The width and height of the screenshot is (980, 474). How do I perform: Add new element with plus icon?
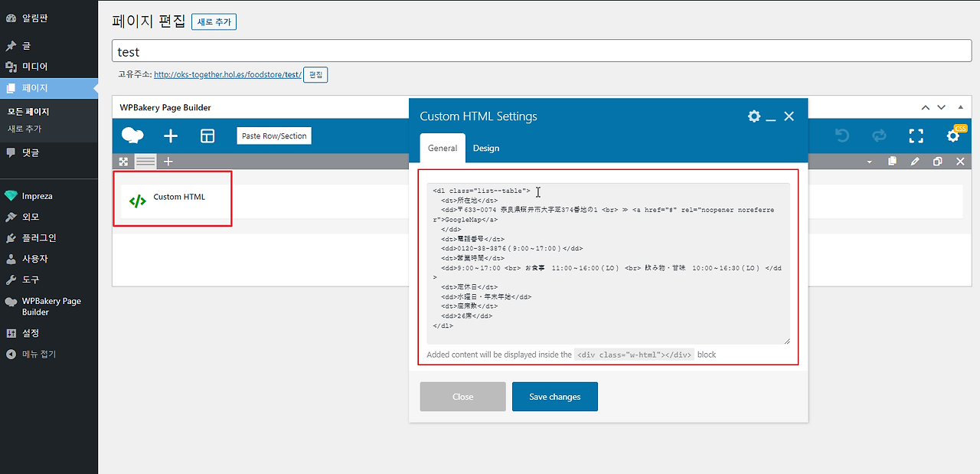coord(171,136)
